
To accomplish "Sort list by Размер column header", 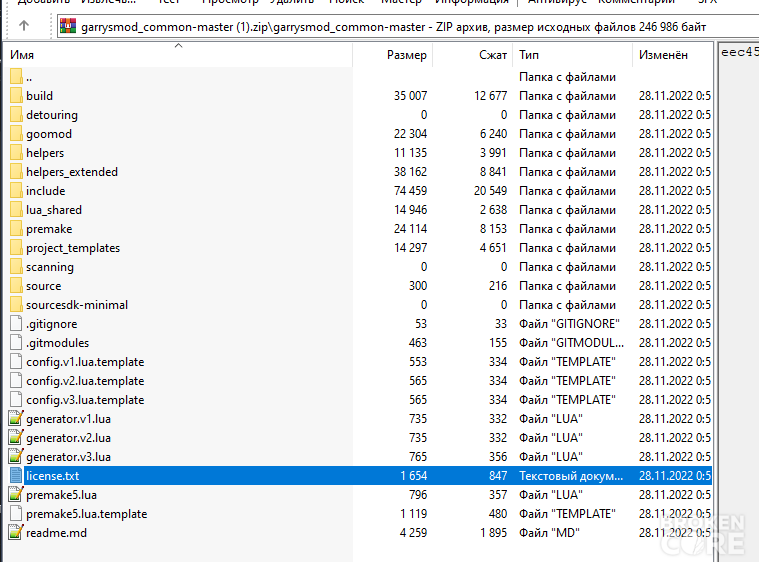I will click(392, 55).
